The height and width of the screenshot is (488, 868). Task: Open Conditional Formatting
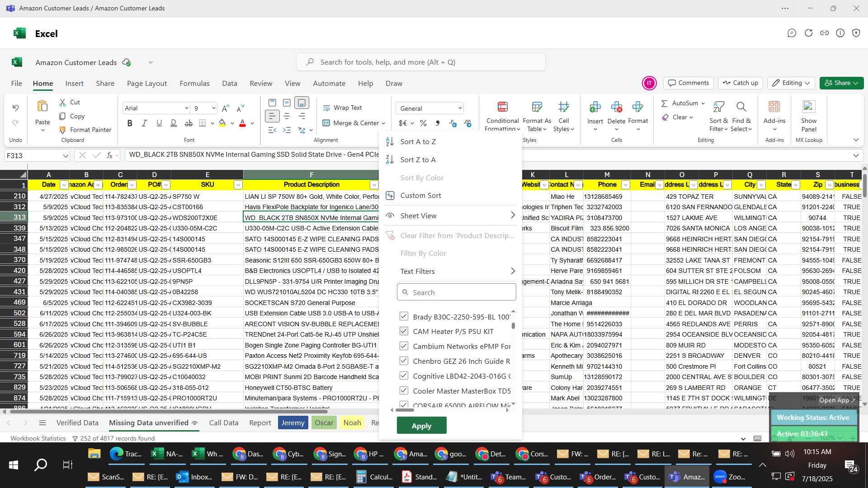pyautogui.click(x=502, y=116)
